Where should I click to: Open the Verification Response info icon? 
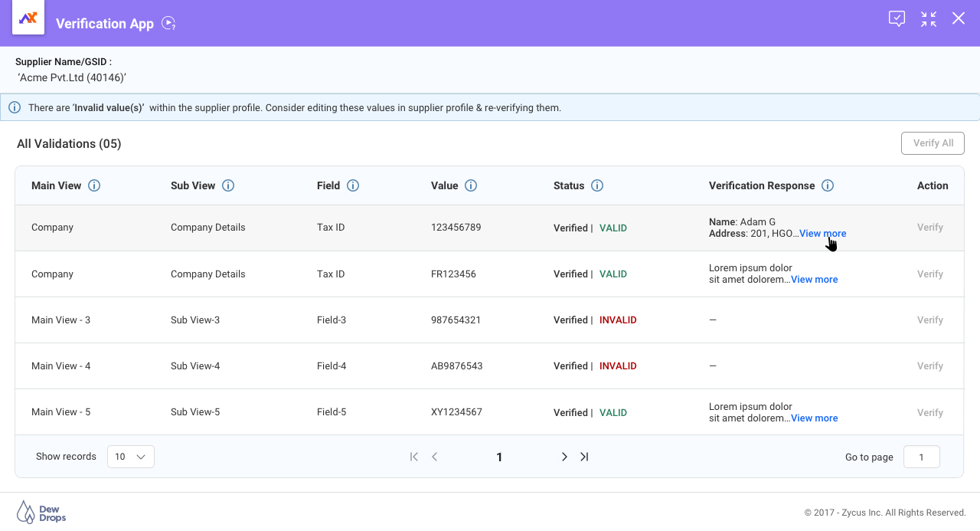(828, 185)
